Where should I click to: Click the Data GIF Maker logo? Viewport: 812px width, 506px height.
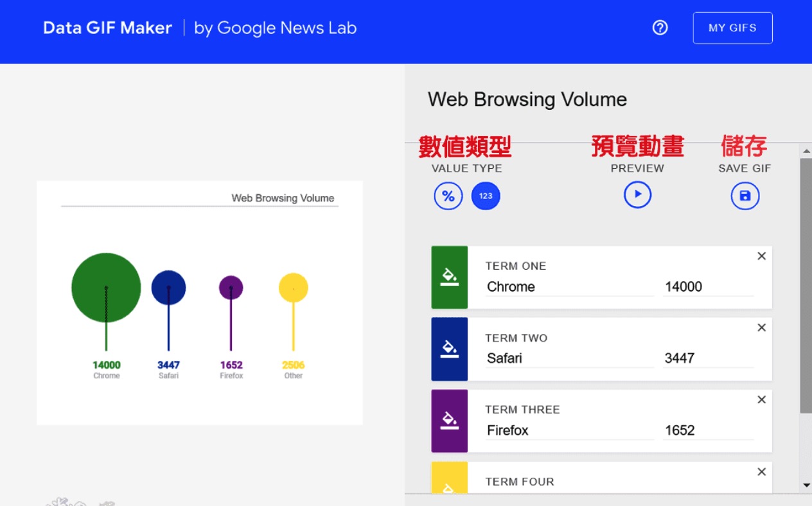pos(107,28)
